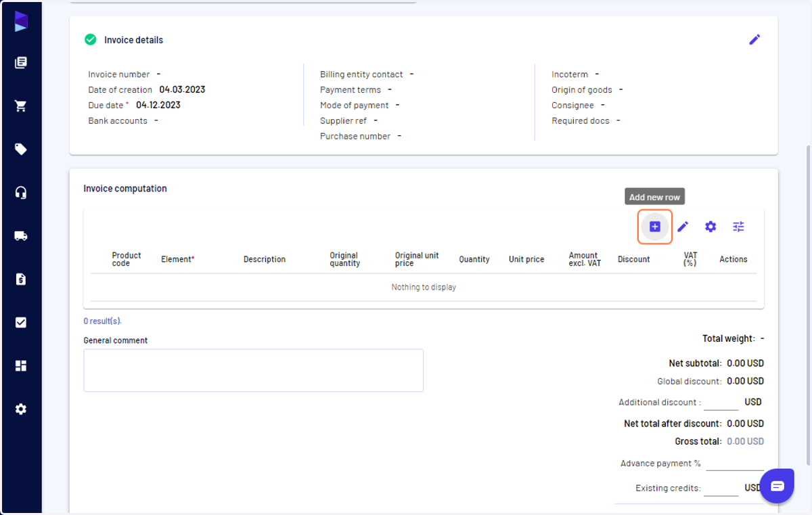Click the Global discount 0.00 USD value

click(x=745, y=381)
